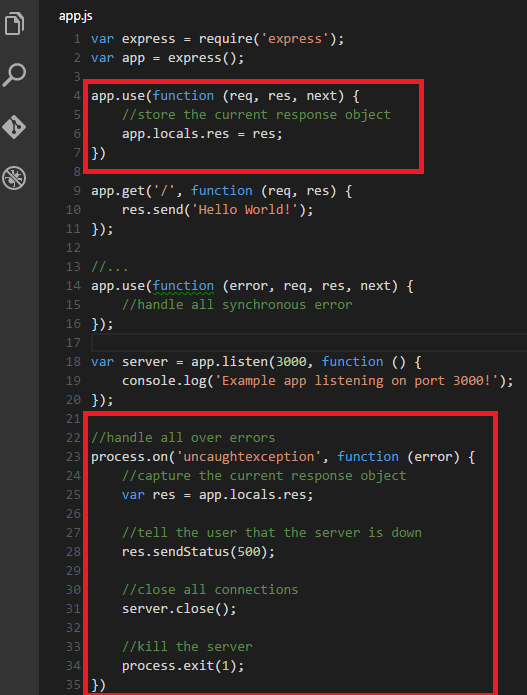Click line number 23 in the gutter
The width and height of the screenshot is (527, 695).
point(74,457)
